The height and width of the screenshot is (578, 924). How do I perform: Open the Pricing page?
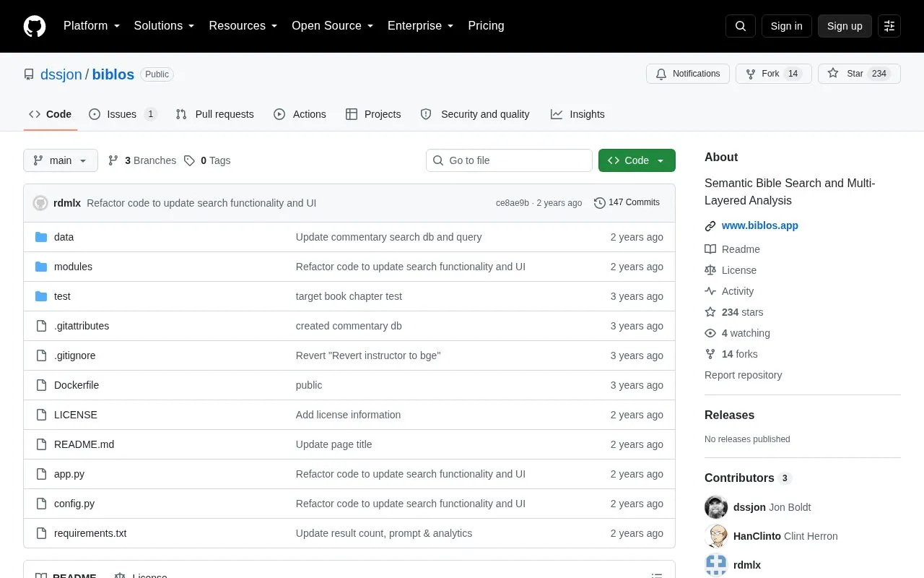click(486, 26)
